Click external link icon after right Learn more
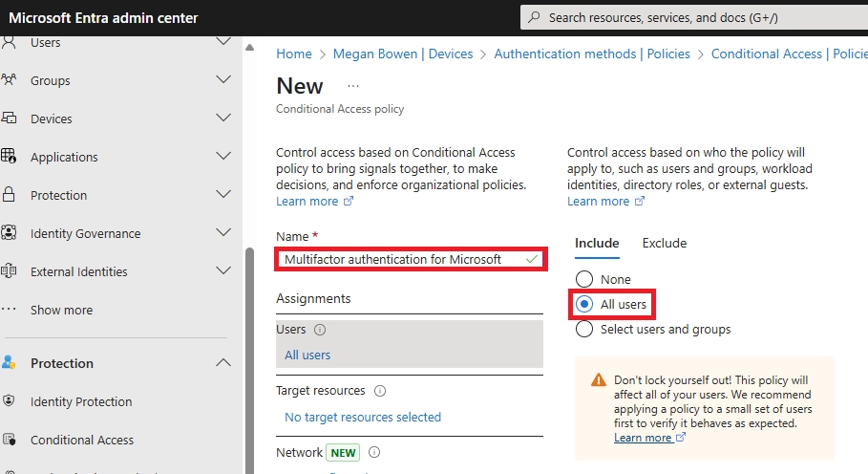Image resolution: width=868 pixels, height=474 pixels. point(640,201)
